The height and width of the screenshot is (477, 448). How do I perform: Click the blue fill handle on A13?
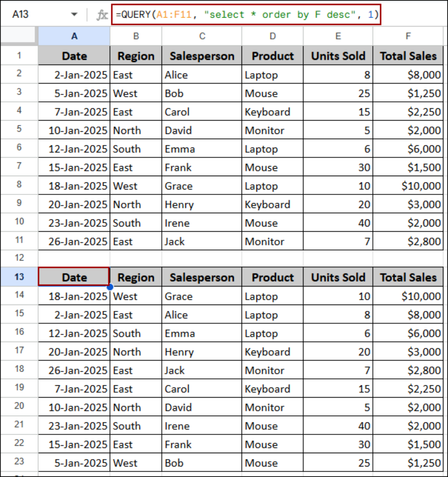pos(110,287)
